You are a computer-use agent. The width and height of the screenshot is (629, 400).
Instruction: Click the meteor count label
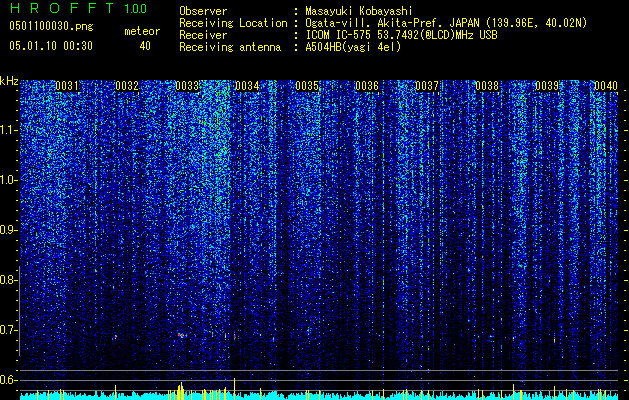142,31
